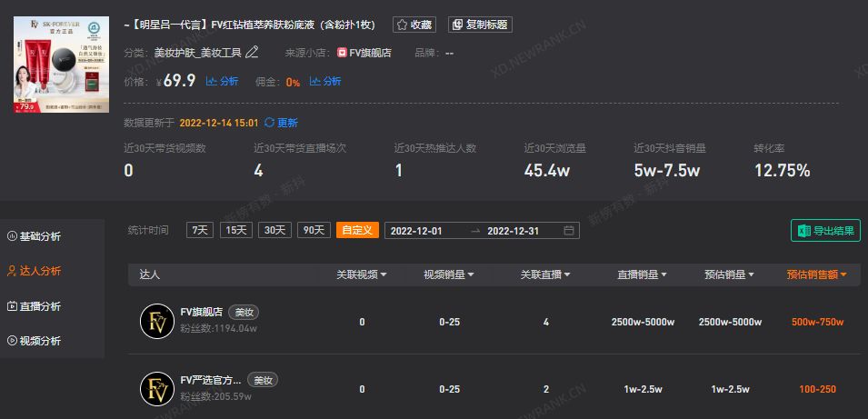868x419 pixels.
Task: Click the FV严选官方 influencer avatar
Action: tap(157, 389)
